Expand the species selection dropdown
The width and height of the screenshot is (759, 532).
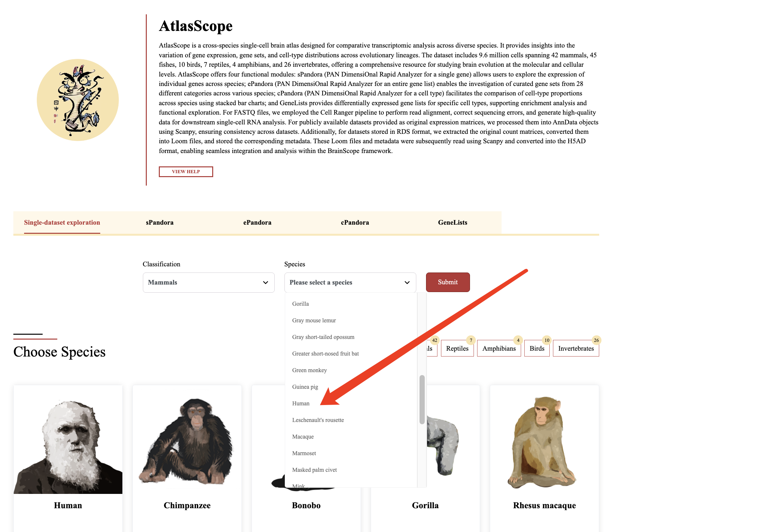click(x=350, y=282)
